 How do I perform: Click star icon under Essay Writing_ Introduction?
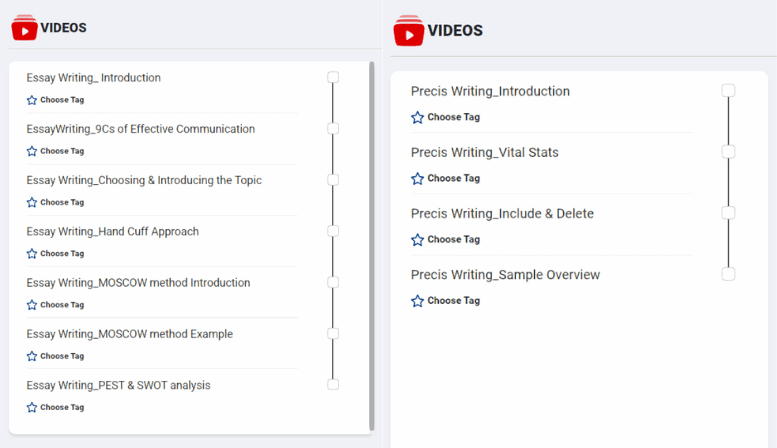tap(32, 100)
